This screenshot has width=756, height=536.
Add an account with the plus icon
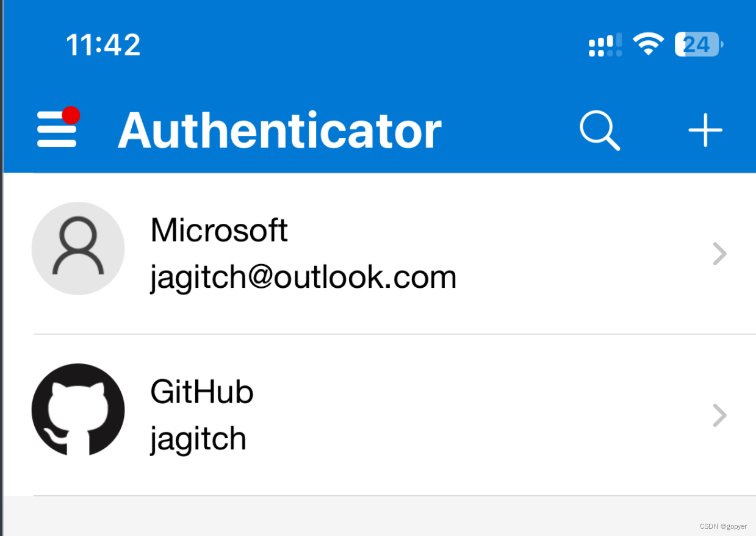pos(705,130)
